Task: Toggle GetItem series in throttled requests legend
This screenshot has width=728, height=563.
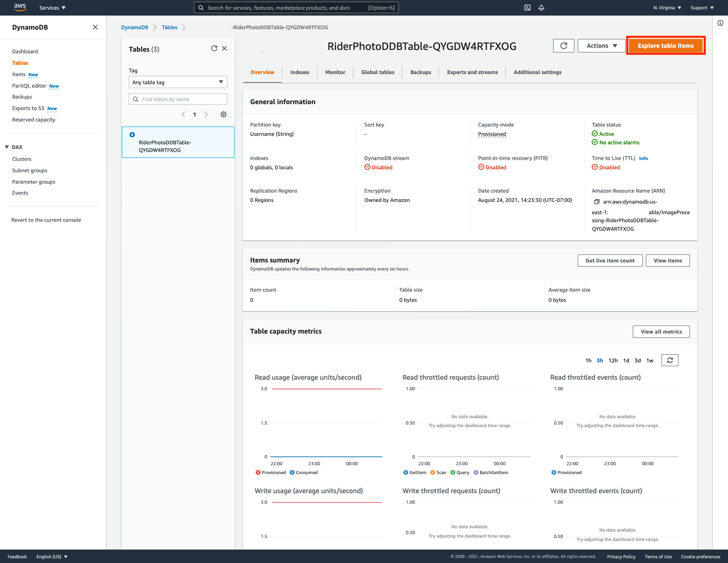Action: pyautogui.click(x=415, y=472)
